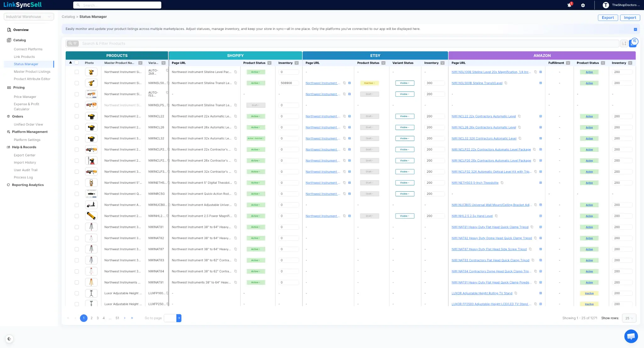Image resolution: width=644 pixels, height=348 pixels.
Task: Copy Etsy URL in NWINSL500 row
Action: click(344, 83)
